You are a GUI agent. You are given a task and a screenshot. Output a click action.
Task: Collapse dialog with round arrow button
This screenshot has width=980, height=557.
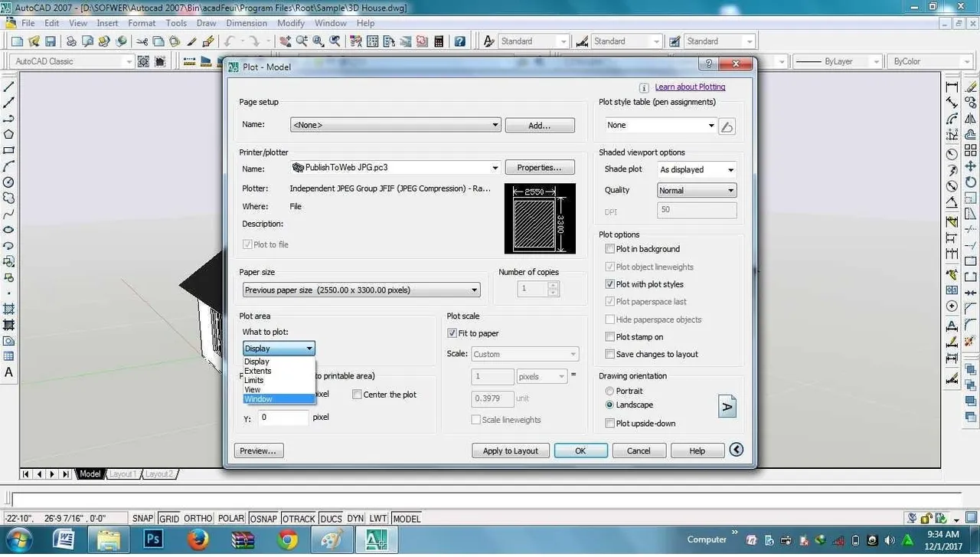[x=737, y=450]
